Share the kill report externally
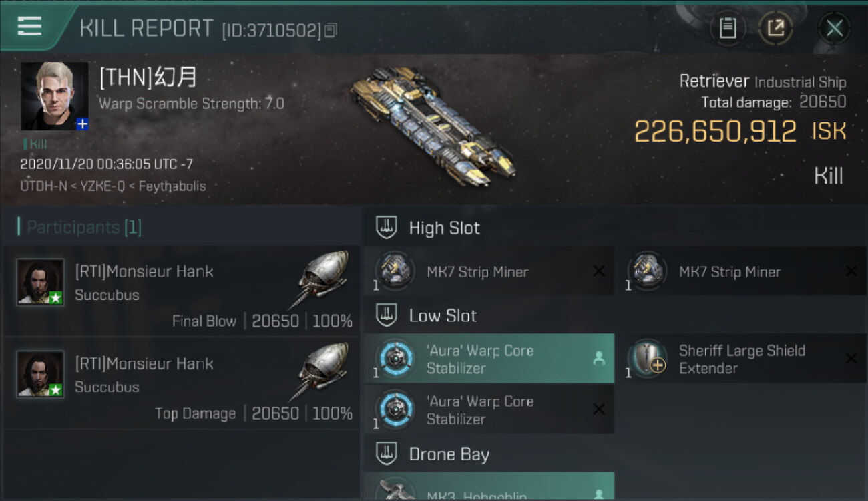Viewport: 868px width, 501px height. [x=776, y=28]
